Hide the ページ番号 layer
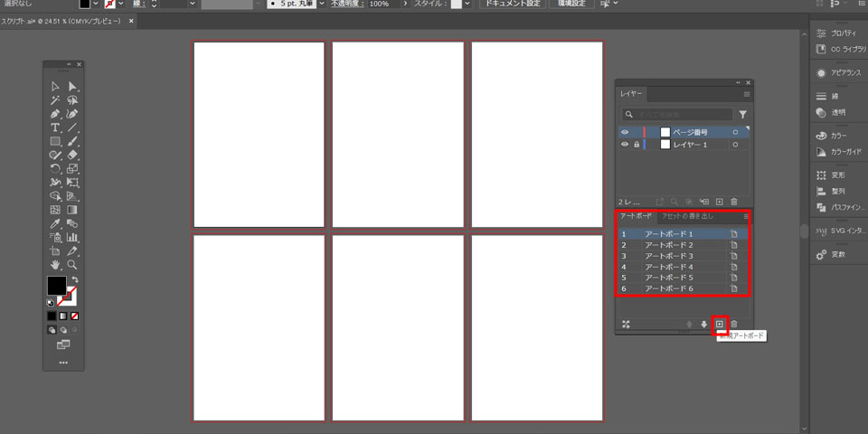This screenshot has width=868, height=434. coord(625,132)
